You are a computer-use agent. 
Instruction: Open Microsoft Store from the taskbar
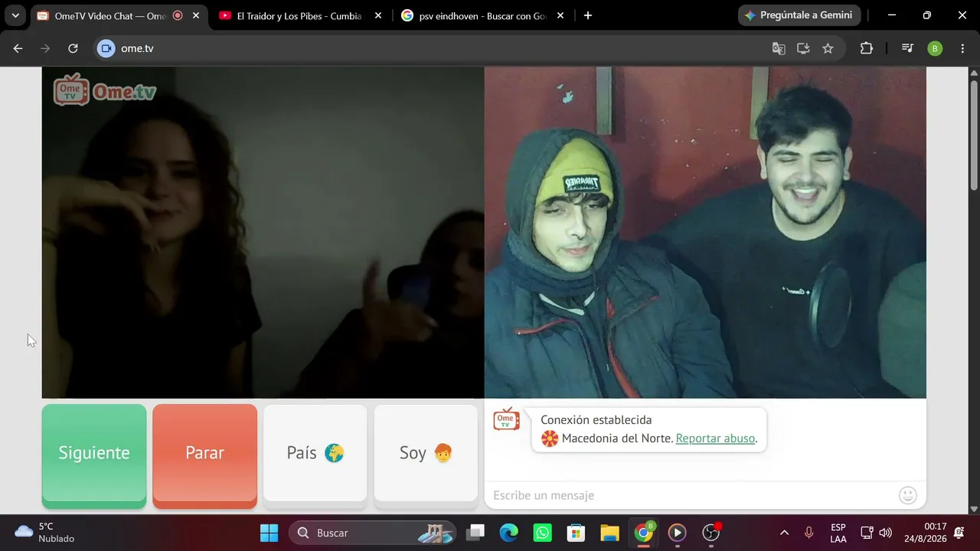[576, 533]
